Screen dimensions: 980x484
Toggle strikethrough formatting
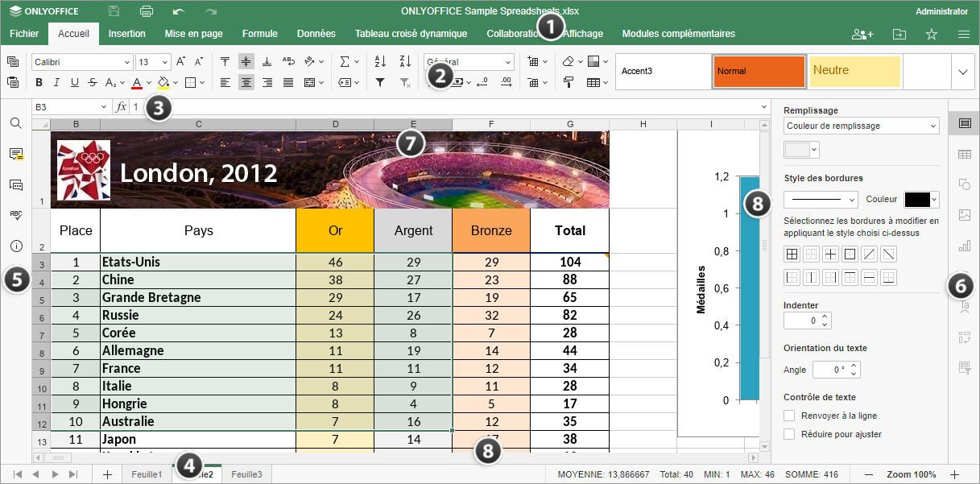(x=93, y=82)
